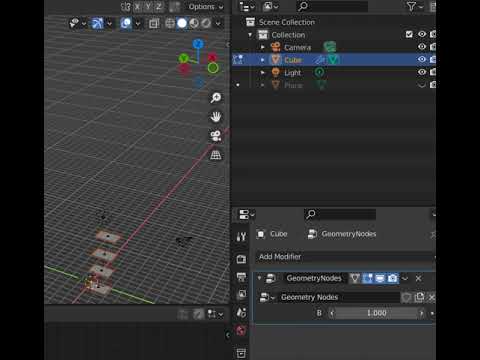Switch perspective/orthographic grid view icon
Viewport: 480px width, 360px height.
click(216, 155)
